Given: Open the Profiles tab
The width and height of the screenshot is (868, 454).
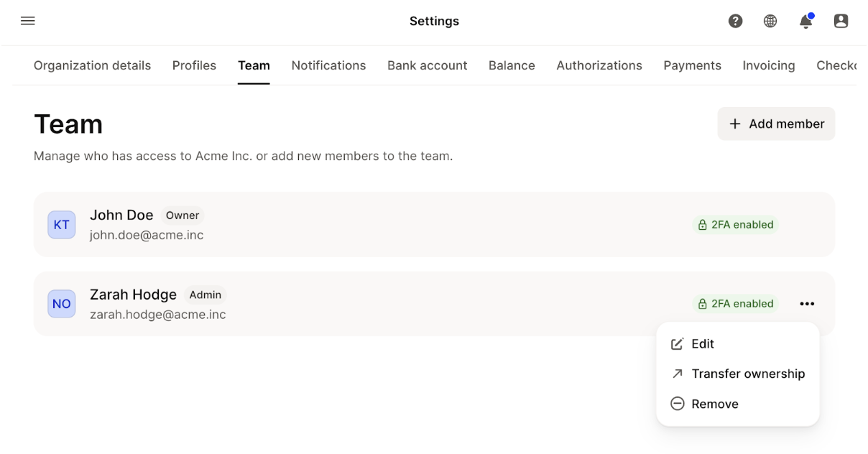Looking at the screenshot, I should click(x=194, y=65).
